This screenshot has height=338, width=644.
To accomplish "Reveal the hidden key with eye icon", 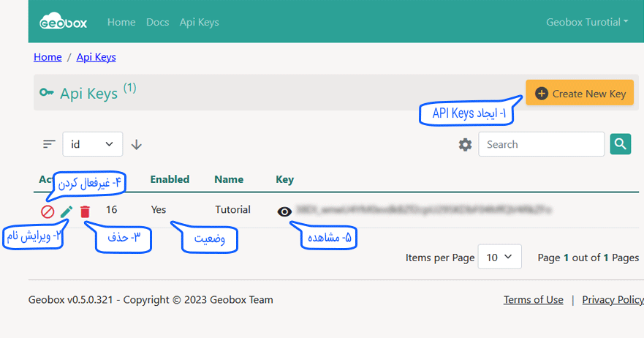I will [285, 211].
